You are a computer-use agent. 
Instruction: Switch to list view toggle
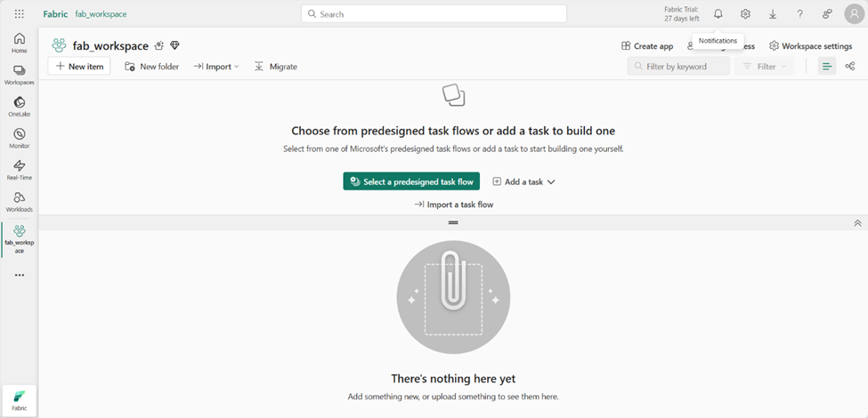(x=827, y=67)
